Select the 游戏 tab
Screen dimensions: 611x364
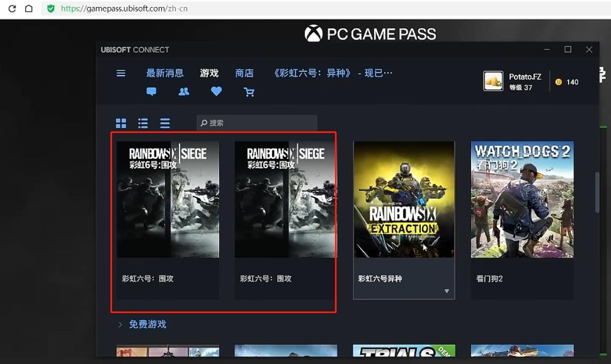point(209,73)
